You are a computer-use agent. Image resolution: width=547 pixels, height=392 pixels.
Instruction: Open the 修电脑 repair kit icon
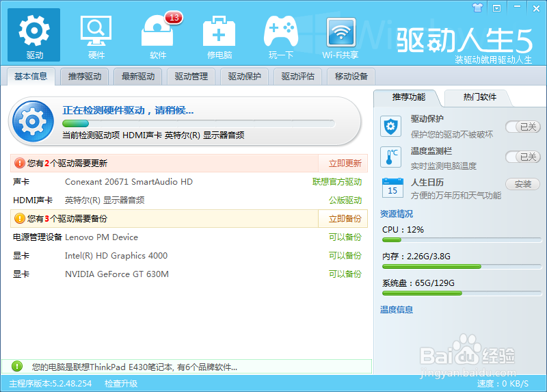[x=219, y=37]
